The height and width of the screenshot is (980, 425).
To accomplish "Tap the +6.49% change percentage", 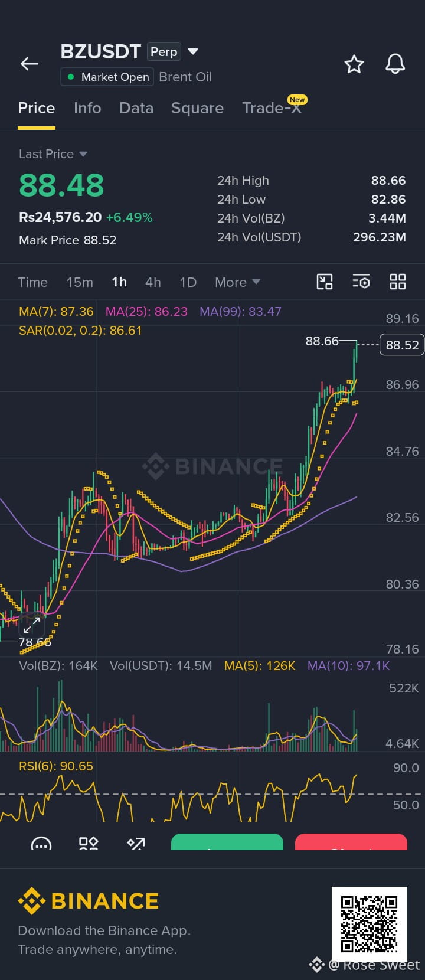I will [x=129, y=217].
